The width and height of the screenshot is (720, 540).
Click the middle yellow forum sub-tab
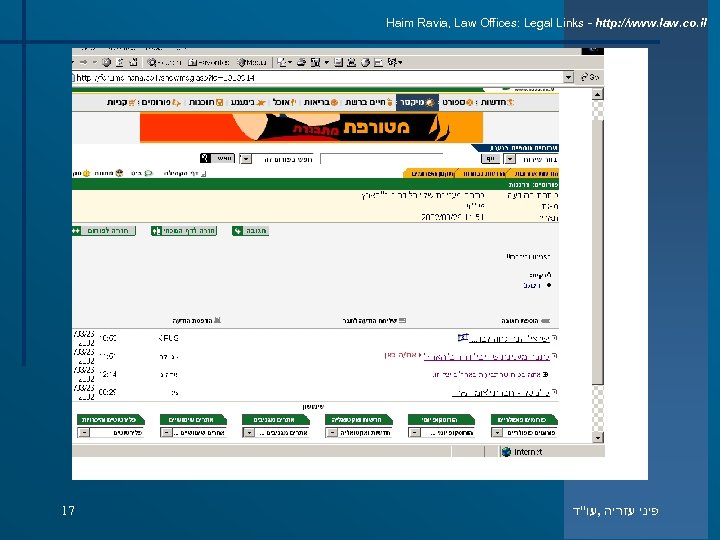coord(482,174)
